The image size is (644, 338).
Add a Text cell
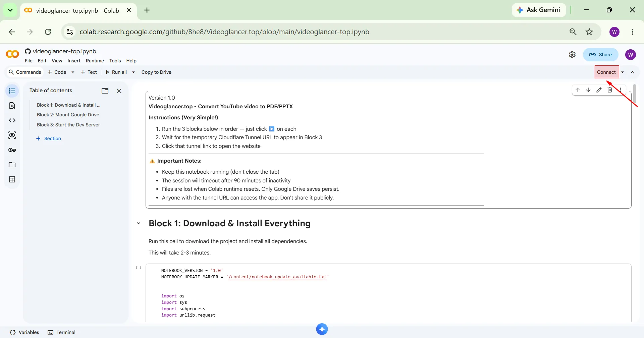tap(89, 72)
